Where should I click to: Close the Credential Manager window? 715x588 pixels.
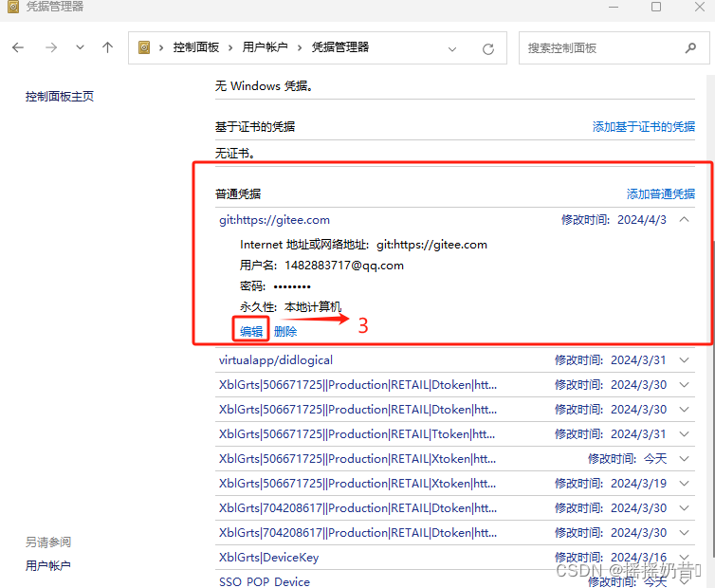tap(700, 7)
